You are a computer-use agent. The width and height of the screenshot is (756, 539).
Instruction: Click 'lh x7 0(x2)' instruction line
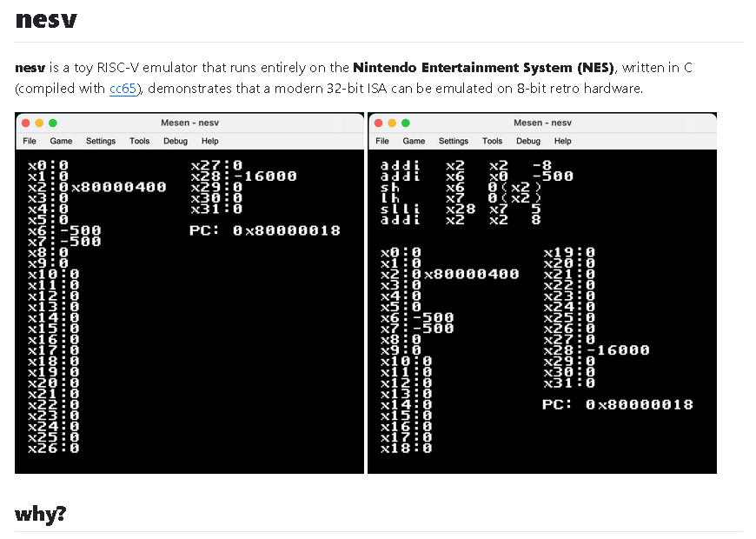point(461,198)
